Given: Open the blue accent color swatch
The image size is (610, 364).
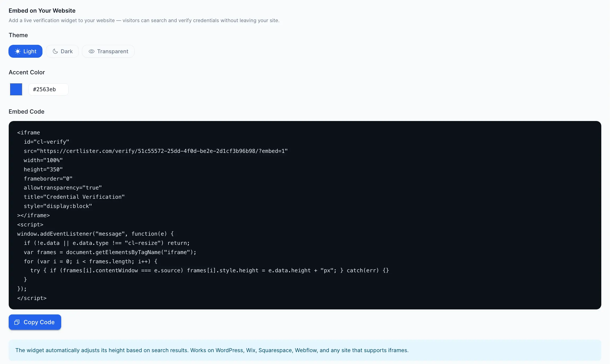Looking at the screenshot, I should pos(16,89).
